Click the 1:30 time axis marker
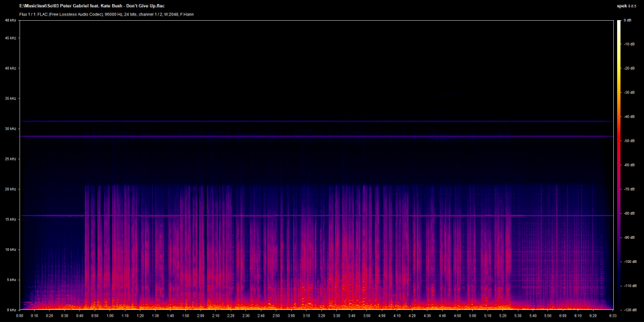 (156, 315)
